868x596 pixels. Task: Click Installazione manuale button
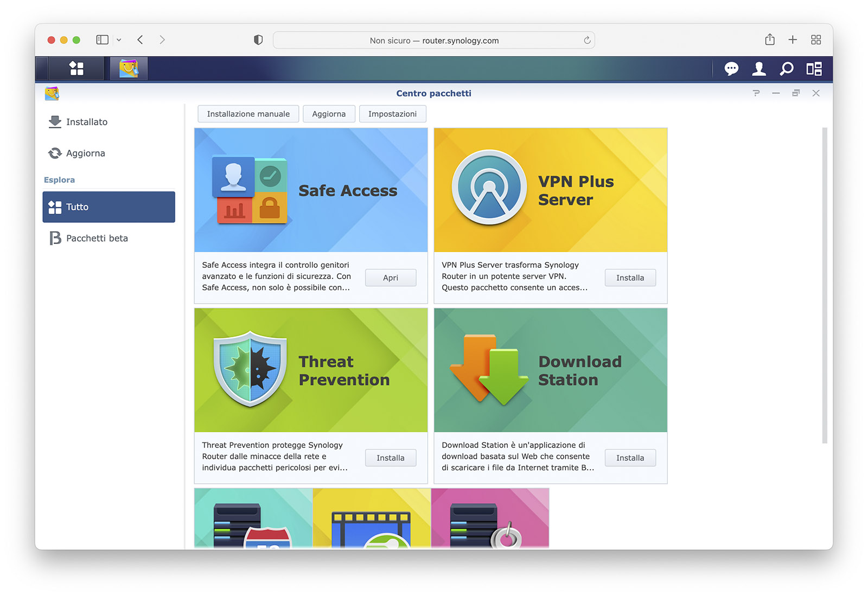(248, 114)
